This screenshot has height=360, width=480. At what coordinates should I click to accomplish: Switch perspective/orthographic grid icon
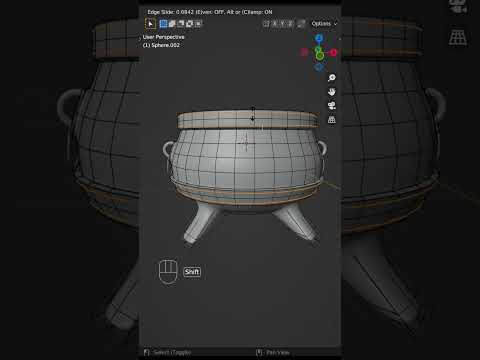pos(332,119)
